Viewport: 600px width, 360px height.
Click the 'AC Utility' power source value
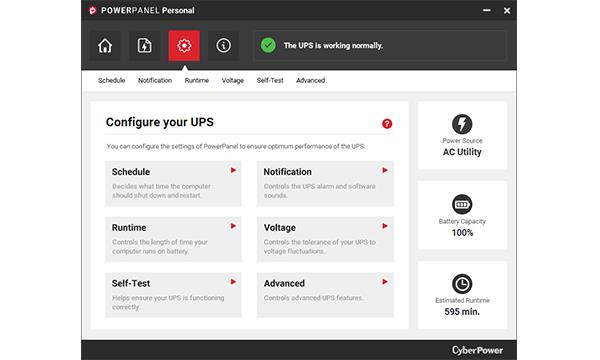point(462,152)
